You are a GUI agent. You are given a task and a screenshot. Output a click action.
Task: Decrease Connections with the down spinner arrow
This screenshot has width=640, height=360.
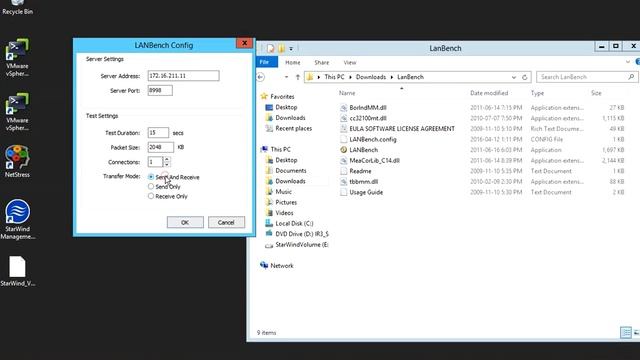point(167,164)
